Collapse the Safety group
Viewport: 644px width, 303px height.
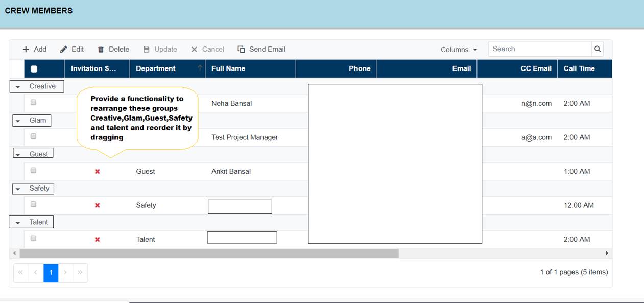click(x=18, y=189)
